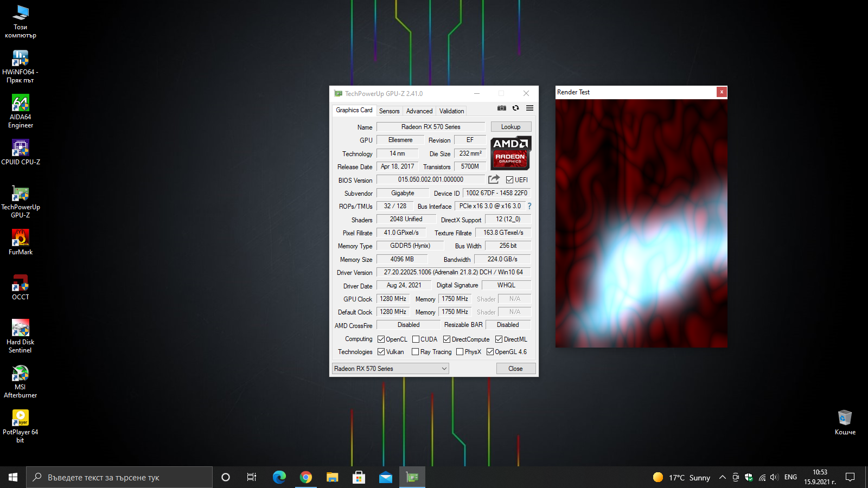Close the Render Test window

[722, 92]
